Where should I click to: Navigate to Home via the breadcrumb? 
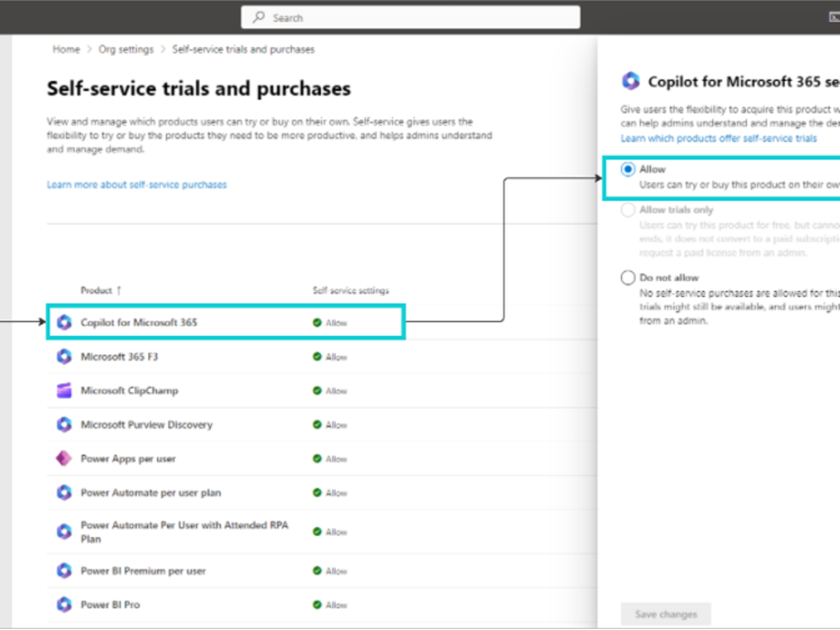[x=66, y=49]
